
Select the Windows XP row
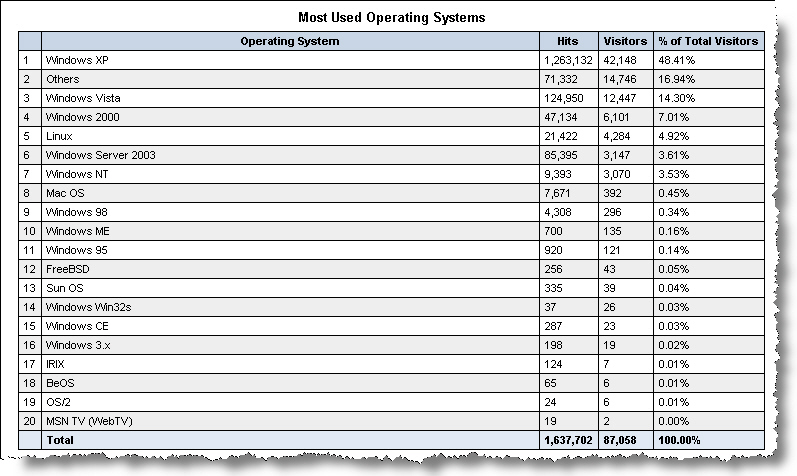click(77, 60)
